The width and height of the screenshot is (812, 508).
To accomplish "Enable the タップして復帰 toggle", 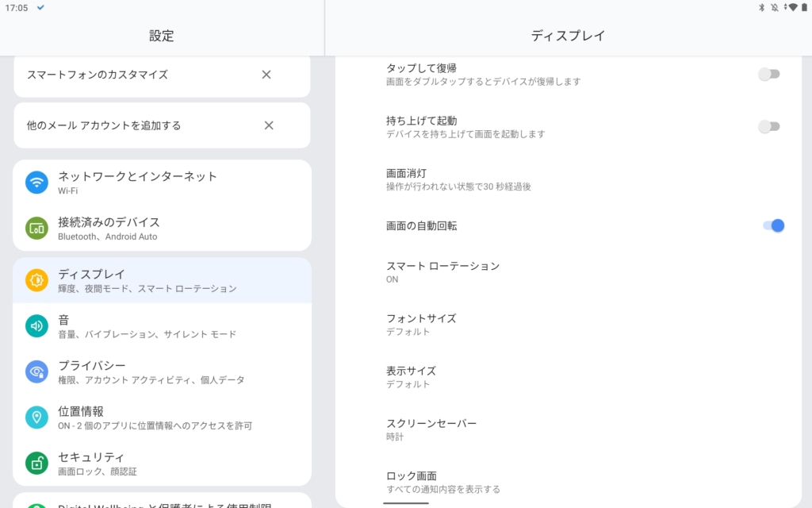I will (x=768, y=74).
